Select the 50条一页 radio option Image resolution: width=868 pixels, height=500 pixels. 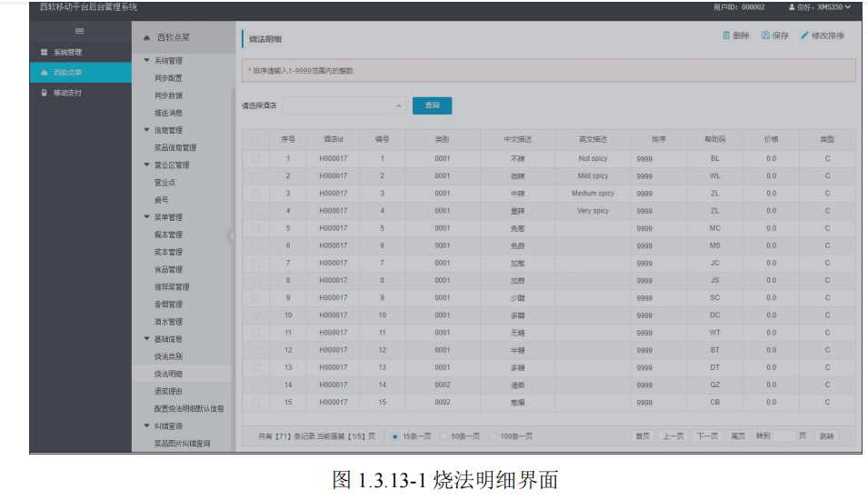pyautogui.click(x=445, y=436)
